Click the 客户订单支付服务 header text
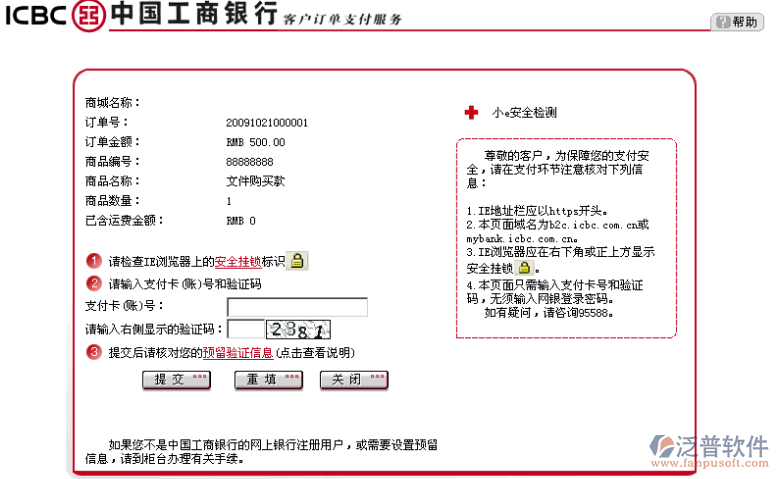This screenshot has width=779, height=479. (342, 19)
